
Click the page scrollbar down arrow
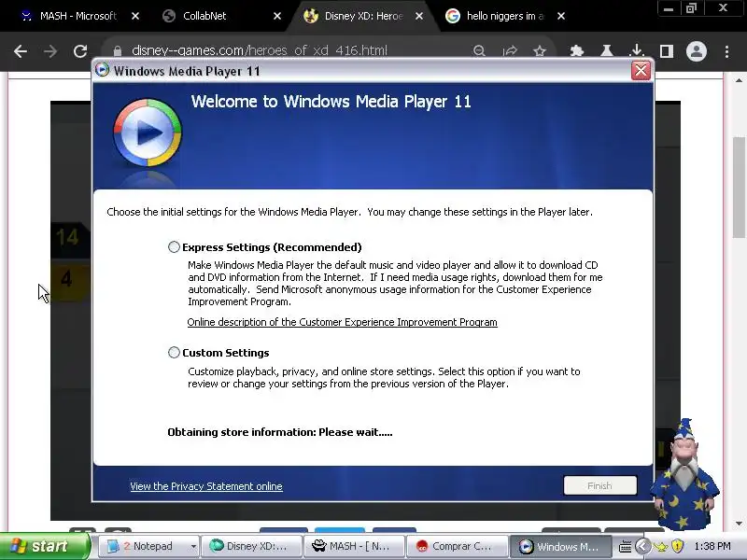click(x=739, y=524)
